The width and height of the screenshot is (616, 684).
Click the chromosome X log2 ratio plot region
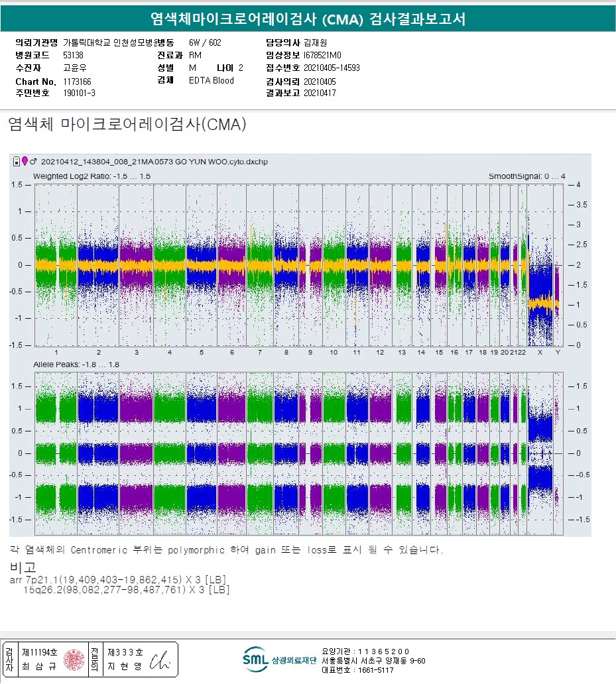[540, 265]
